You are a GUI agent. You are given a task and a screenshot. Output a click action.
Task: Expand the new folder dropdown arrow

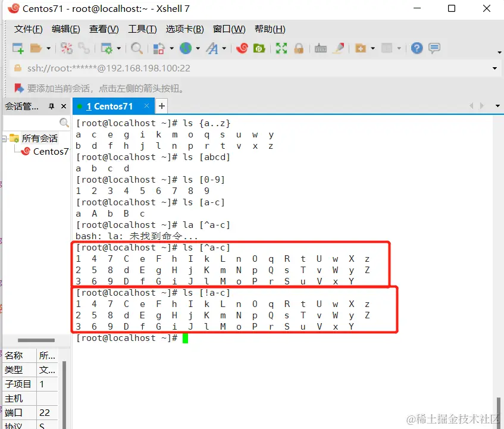[x=373, y=49]
